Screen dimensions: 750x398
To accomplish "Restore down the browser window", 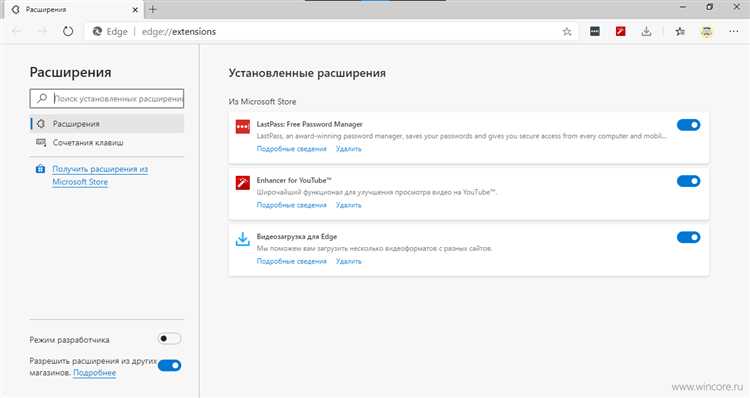I will 709,7.
